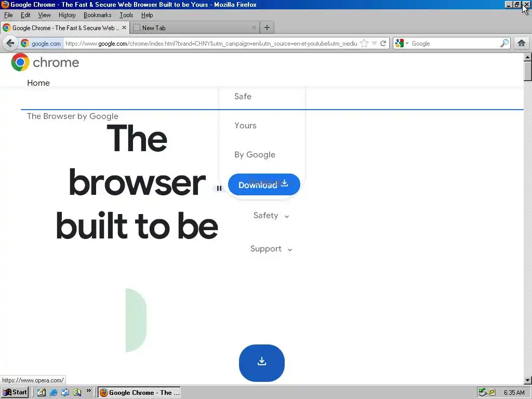Switch to the New Tab tab
532x399 pixels.
tap(195, 28)
